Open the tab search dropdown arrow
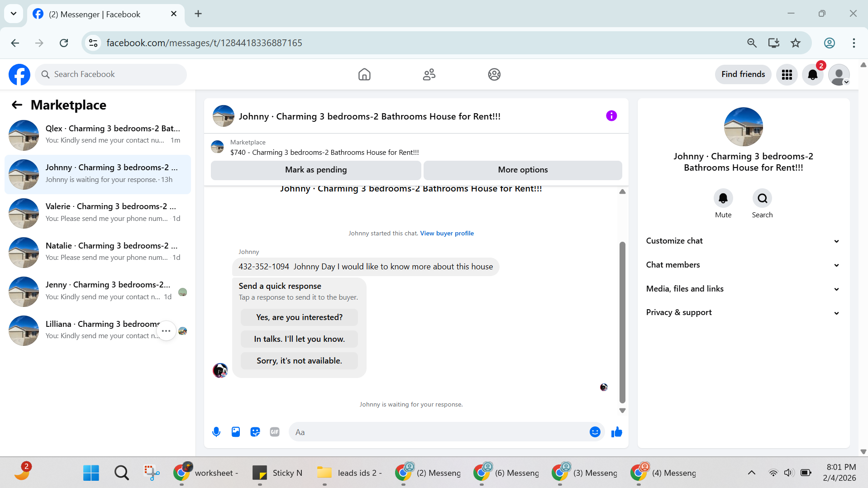 tap(14, 14)
